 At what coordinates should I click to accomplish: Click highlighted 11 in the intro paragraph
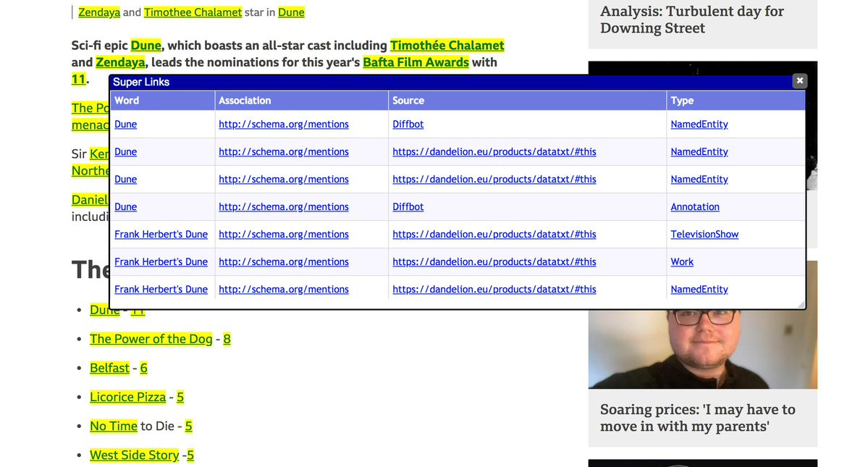[79, 79]
